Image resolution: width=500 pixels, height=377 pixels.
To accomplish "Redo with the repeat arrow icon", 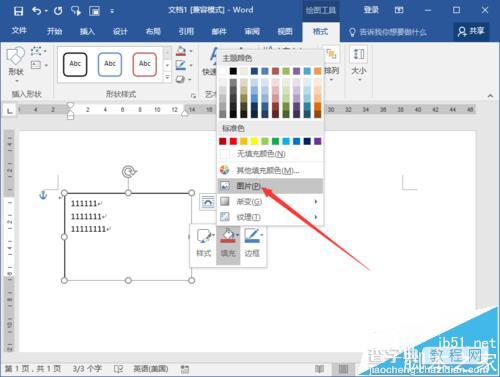I will click(x=58, y=11).
